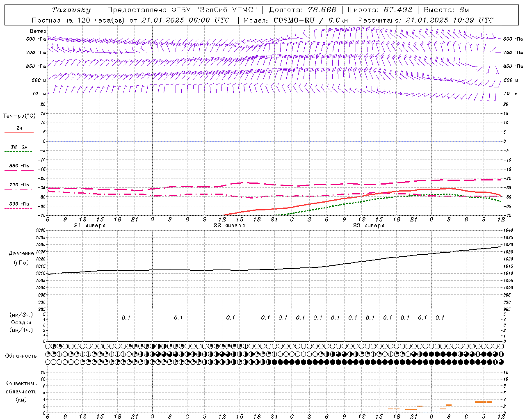Click the Прогноз на 120 часа(ов) text
This screenshot has height=420, width=525.
79,20
